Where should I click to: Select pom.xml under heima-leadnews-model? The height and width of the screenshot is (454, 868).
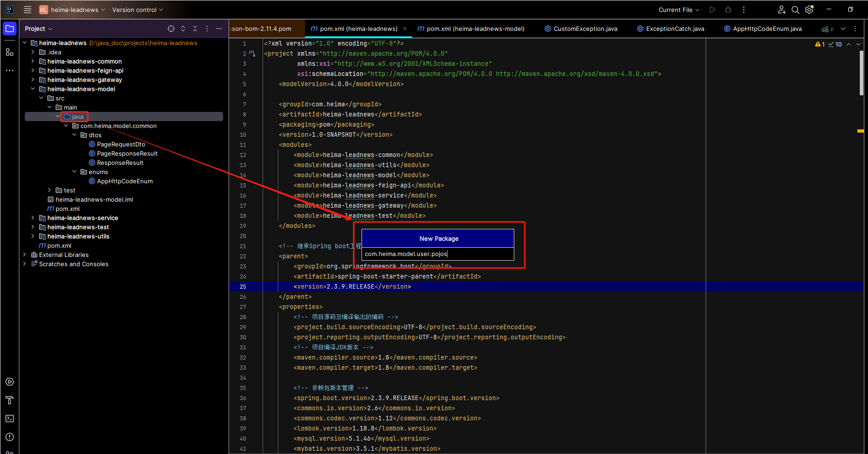point(67,209)
